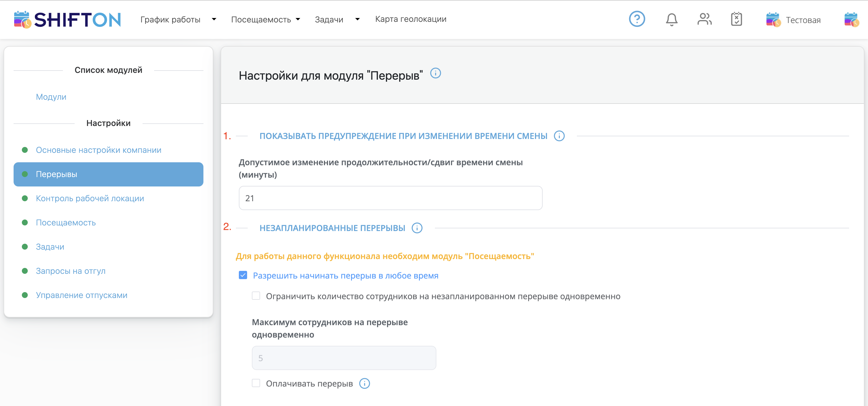This screenshot has width=868, height=406.
Task: Open Карта геолокации
Action: pyautogui.click(x=410, y=19)
